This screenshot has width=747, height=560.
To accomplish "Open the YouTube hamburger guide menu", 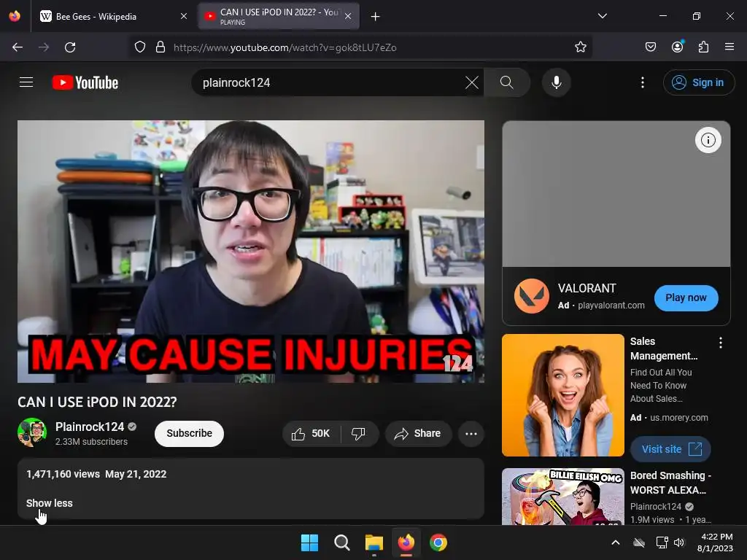I will (26, 82).
